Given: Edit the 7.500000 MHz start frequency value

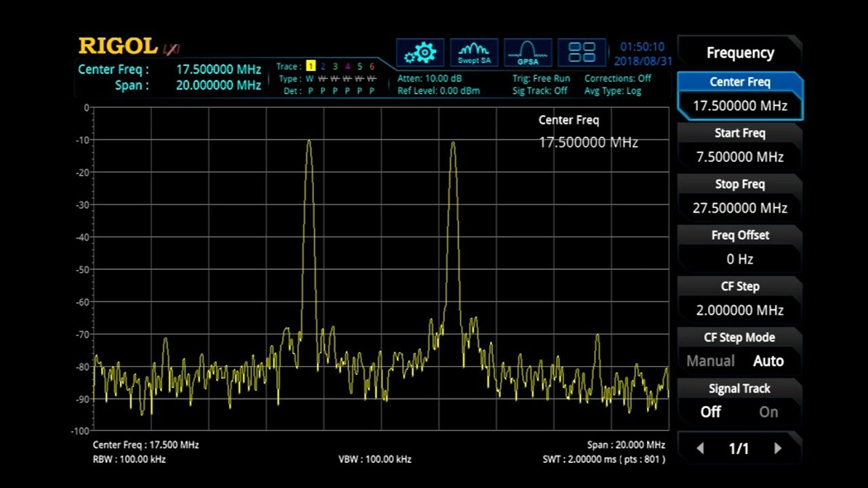Looking at the screenshot, I should pos(740,157).
